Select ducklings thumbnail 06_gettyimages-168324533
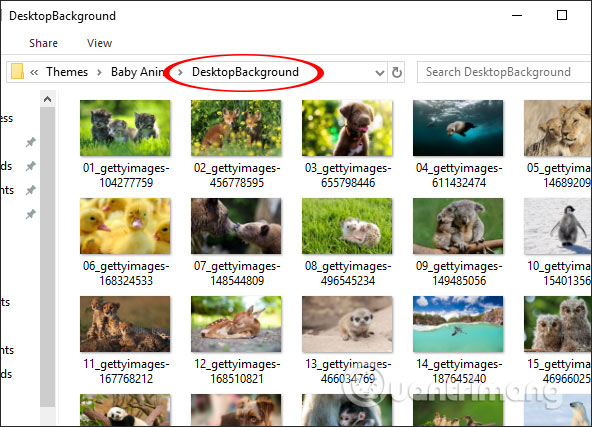The image size is (592, 427). (125, 226)
